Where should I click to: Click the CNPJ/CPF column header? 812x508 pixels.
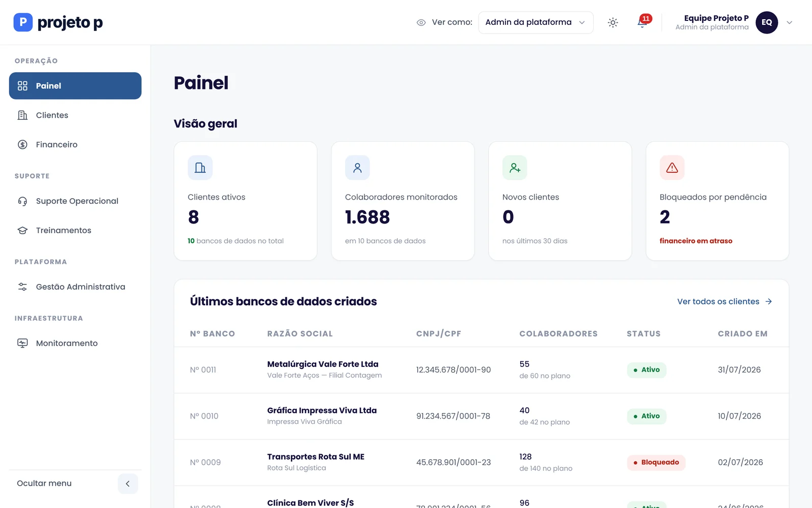tap(438, 334)
